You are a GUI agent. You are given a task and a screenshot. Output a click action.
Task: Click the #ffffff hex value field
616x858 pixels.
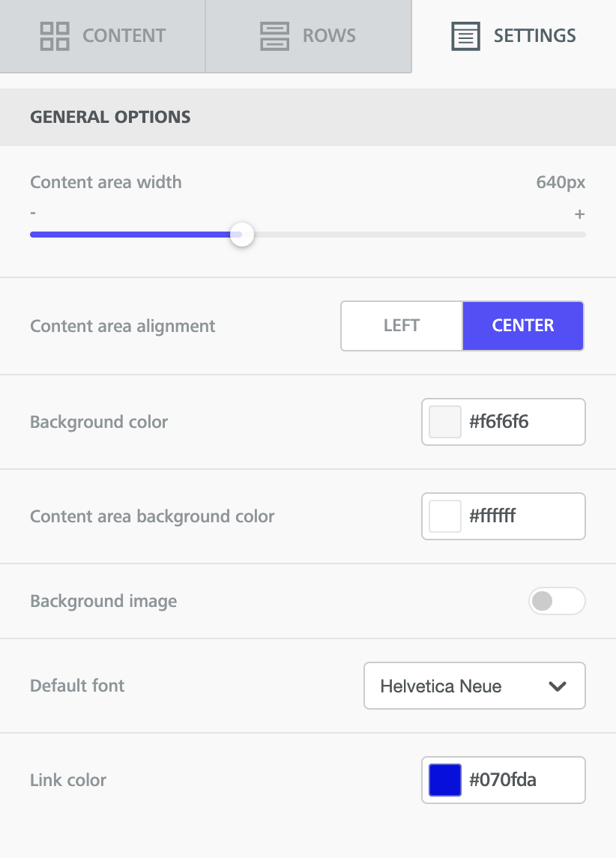(504, 516)
